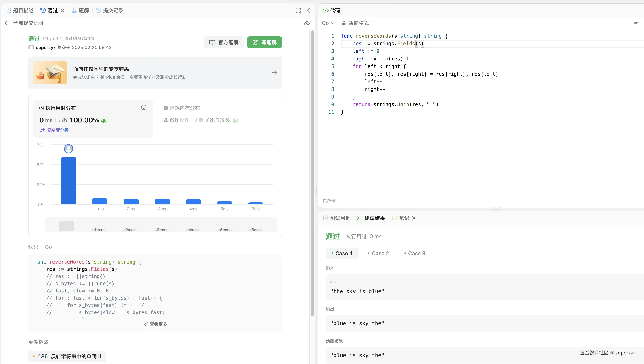Go back using the left arrow
The width and height of the screenshot is (644, 364).
click(7, 23)
